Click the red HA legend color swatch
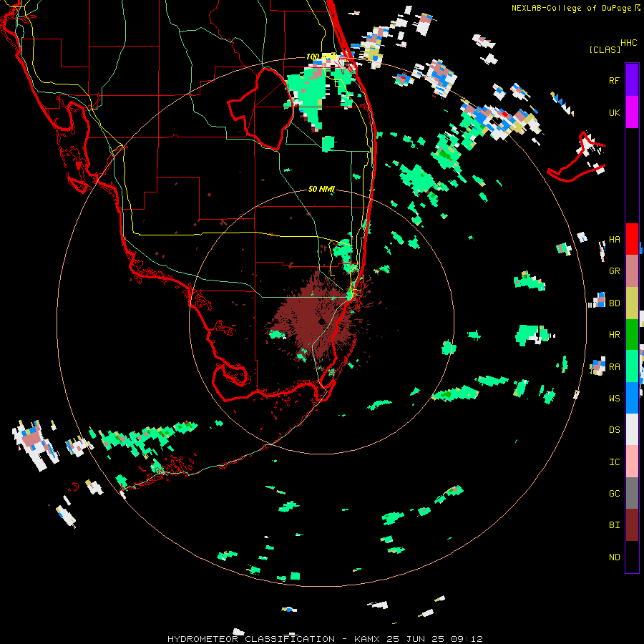The width and height of the screenshot is (644, 644). [632, 239]
